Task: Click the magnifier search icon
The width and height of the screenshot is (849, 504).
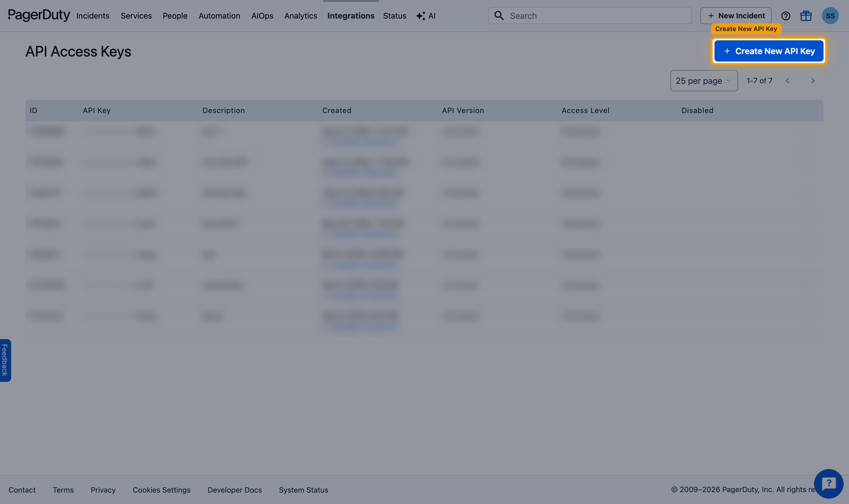Action: [499, 16]
